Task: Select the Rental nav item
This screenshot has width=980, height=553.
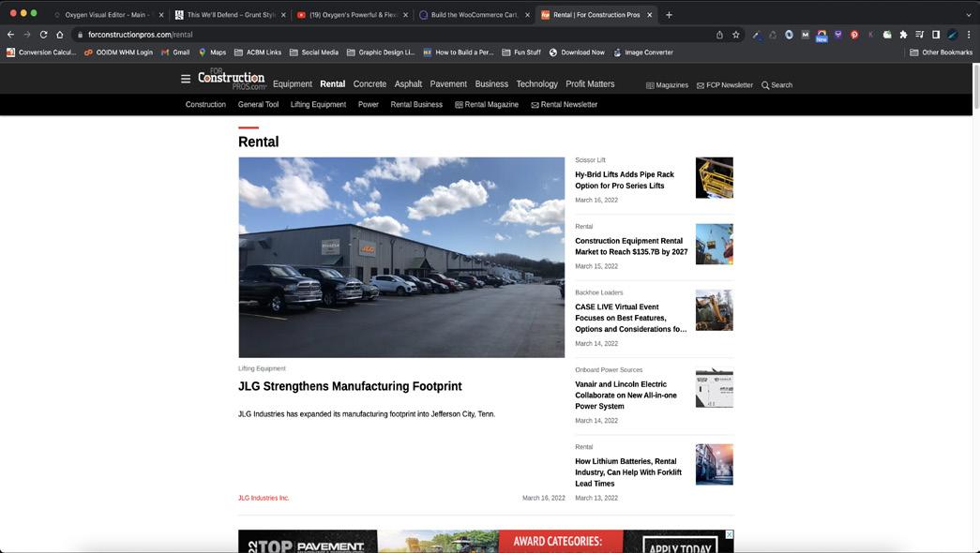Action: click(x=333, y=83)
